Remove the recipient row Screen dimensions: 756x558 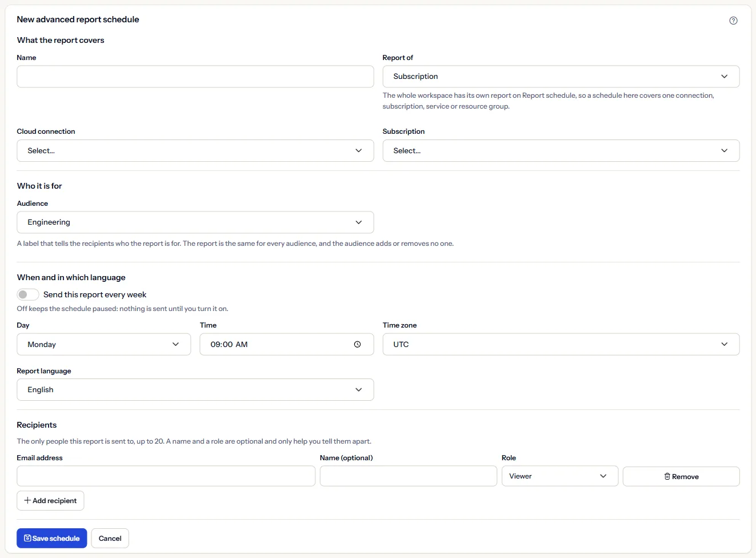tap(681, 477)
